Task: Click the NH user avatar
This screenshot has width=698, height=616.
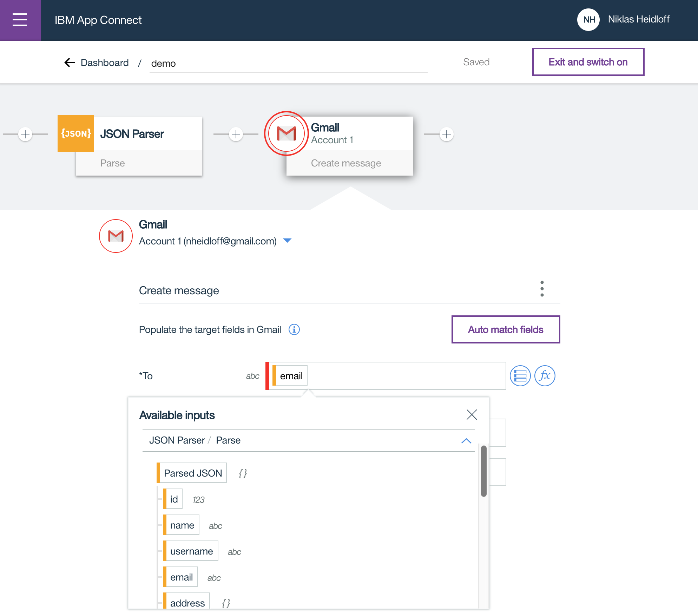Action: pos(588,20)
